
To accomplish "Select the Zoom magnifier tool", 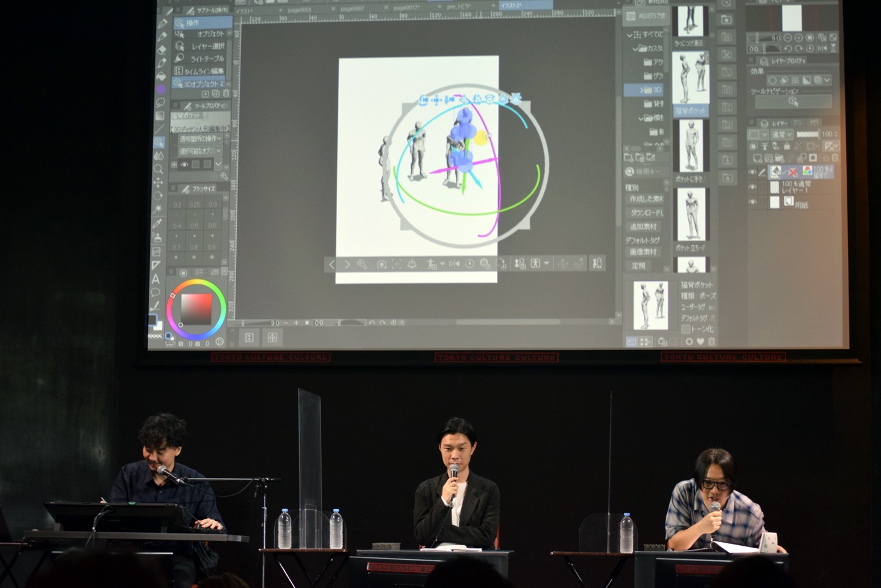I will (158, 169).
